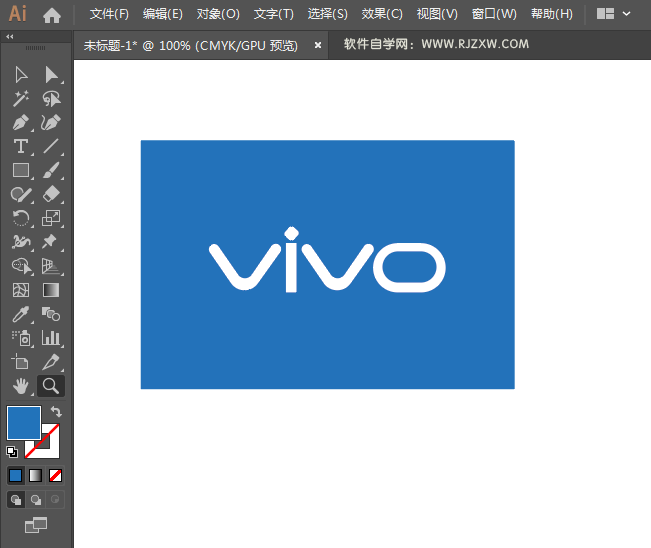Swap fill and stroke colors arrow
Image resolution: width=651 pixels, height=548 pixels.
click(56, 412)
